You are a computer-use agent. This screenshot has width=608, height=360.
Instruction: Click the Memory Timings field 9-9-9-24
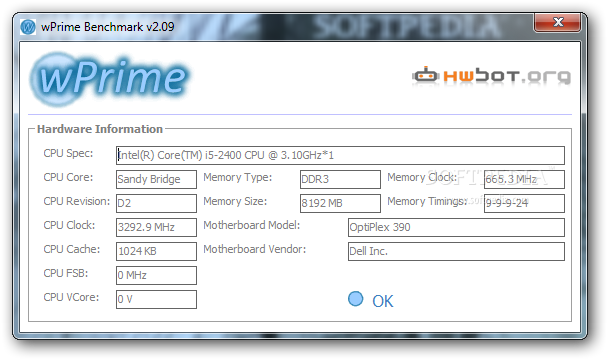coord(524,203)
